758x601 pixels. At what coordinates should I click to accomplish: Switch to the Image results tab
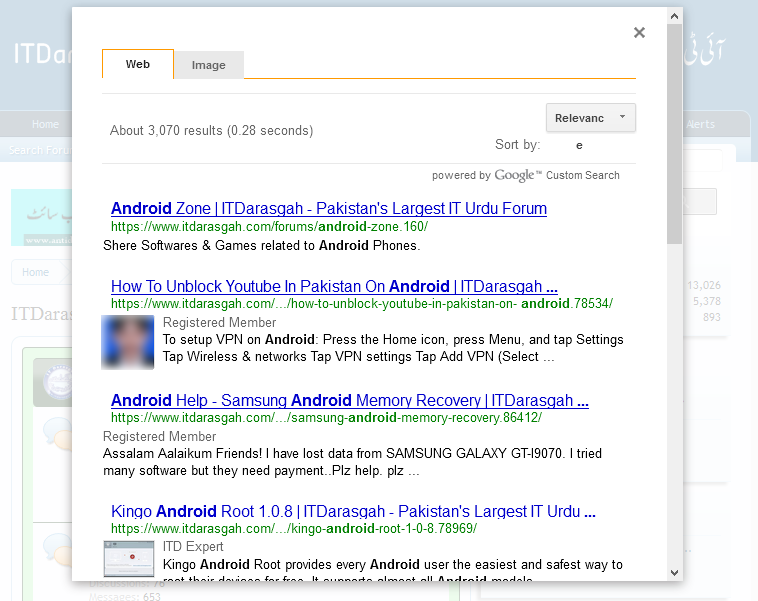click(x=208, y=65)
